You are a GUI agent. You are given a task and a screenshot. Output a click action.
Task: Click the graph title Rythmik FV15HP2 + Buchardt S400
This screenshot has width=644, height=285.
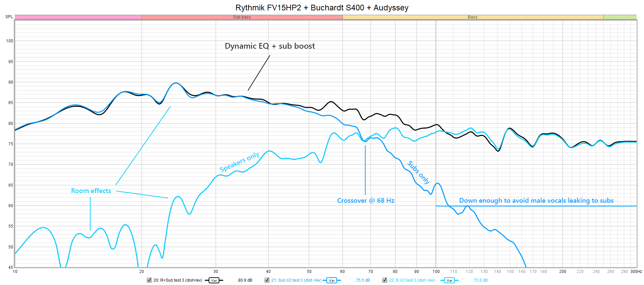click(322, 8)
